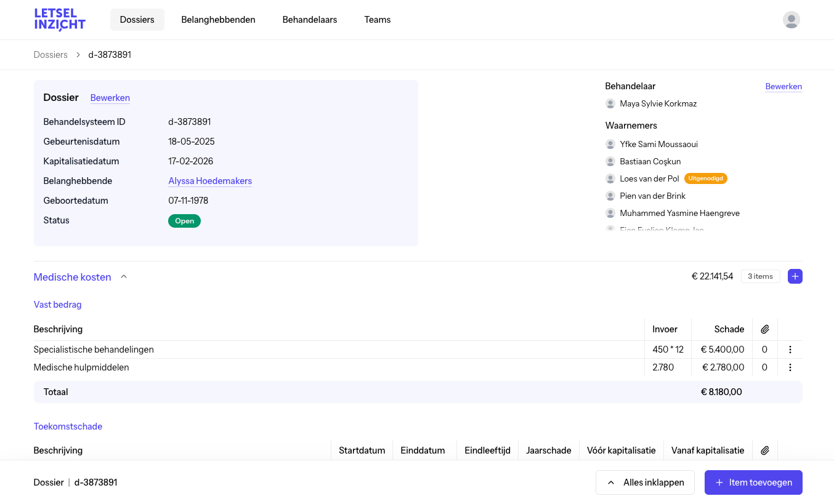Click the Geboortedatum value 07-11-1978
The image size is (834, 504).
pos(188,201)
